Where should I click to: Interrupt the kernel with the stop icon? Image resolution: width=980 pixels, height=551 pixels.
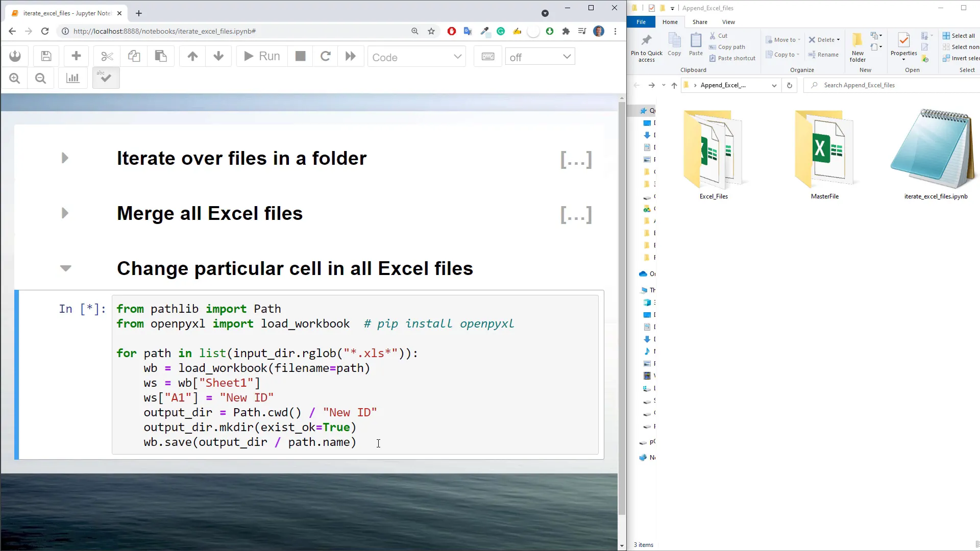click(x=300, y=56)
